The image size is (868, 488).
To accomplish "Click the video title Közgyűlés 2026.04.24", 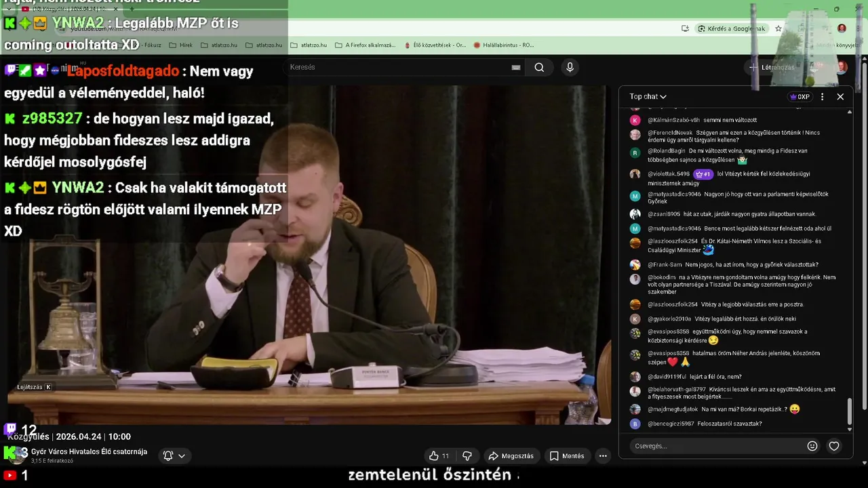I will point(69,436).
